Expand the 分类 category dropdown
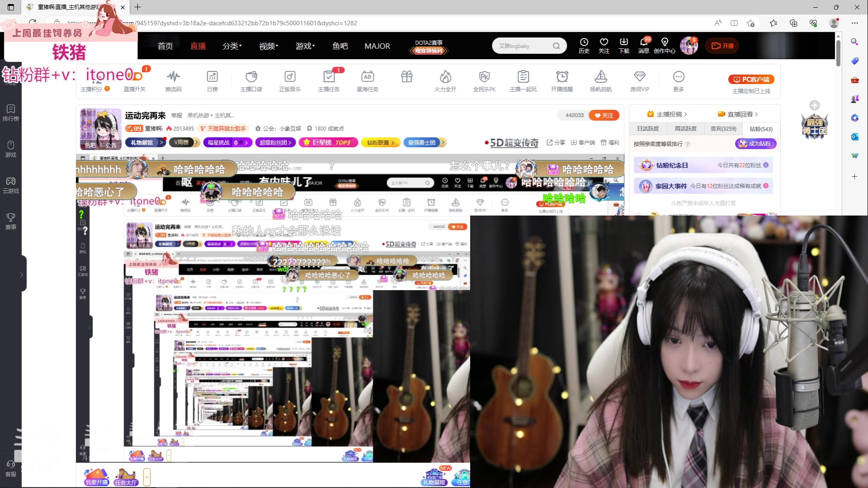Screen dimensions: 868x488 (x=232, y=46)
